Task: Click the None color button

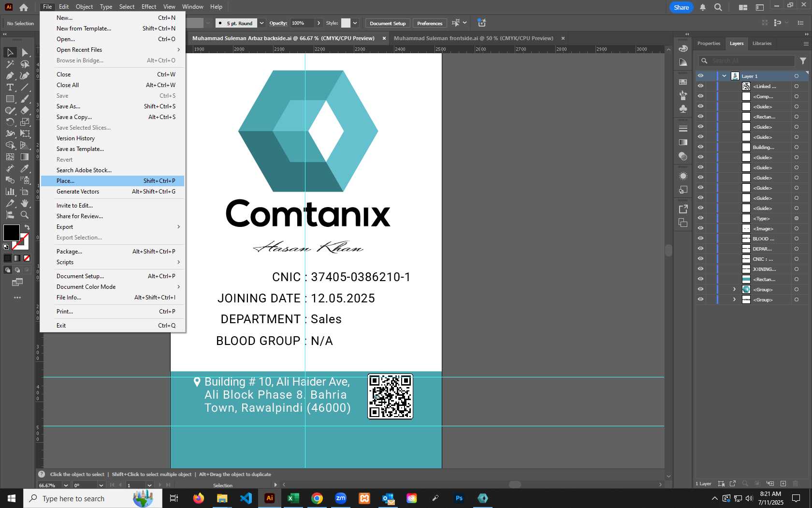Action: [x=27, y=258]
